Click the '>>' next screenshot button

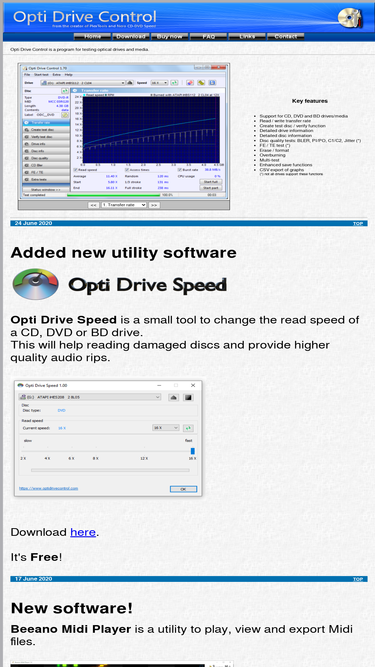[154, 205]
